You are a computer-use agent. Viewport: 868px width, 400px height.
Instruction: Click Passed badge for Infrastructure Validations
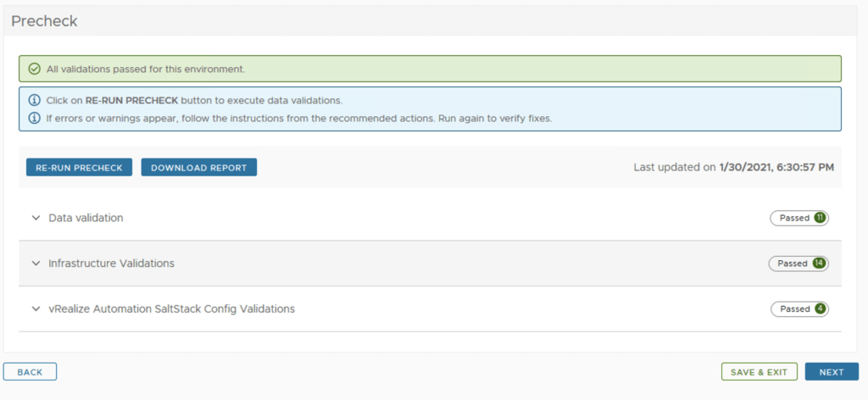[x=798, y=264]
